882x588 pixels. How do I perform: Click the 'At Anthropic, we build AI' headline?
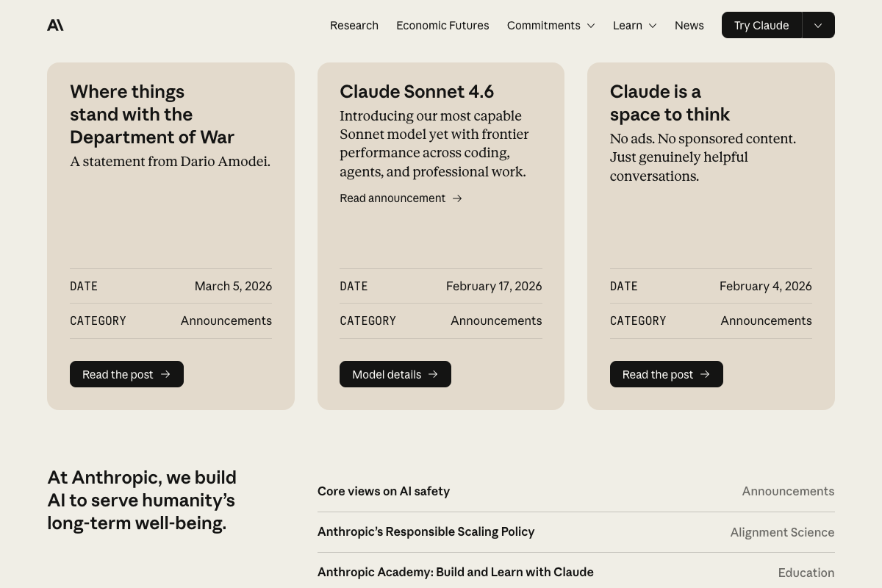tap(142, 500)
